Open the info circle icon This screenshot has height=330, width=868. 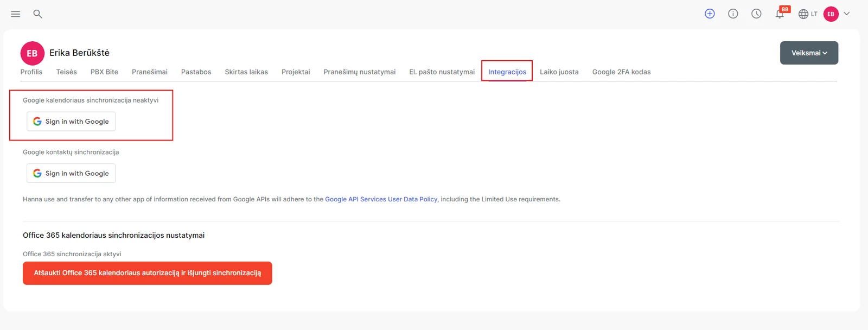(x=733, y=14)
